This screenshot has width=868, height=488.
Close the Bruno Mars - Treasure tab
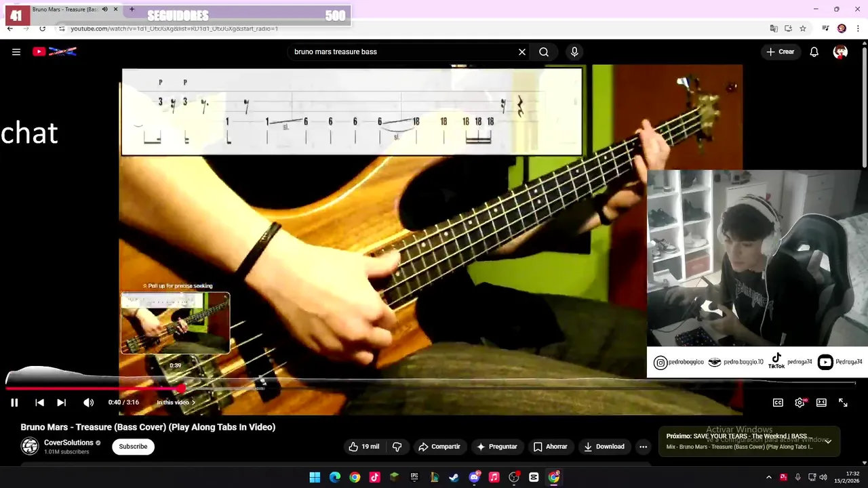pos(116,9)
